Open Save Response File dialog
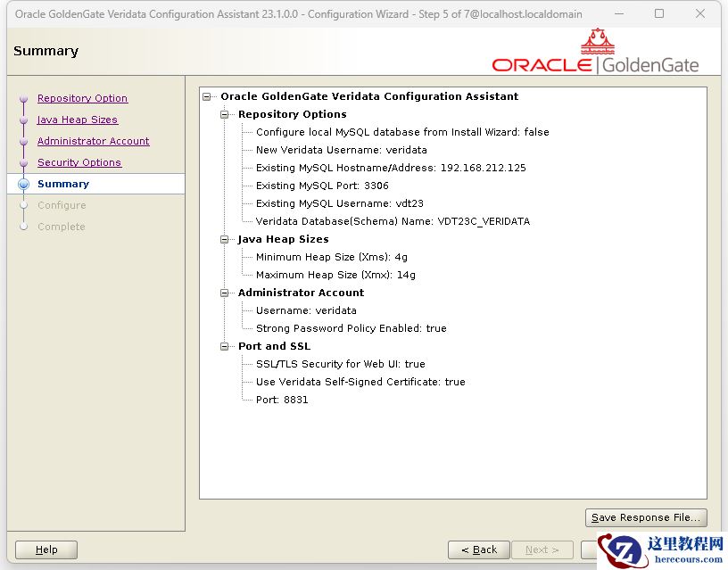Screen dimensions: 728x570 coord(646,517)
